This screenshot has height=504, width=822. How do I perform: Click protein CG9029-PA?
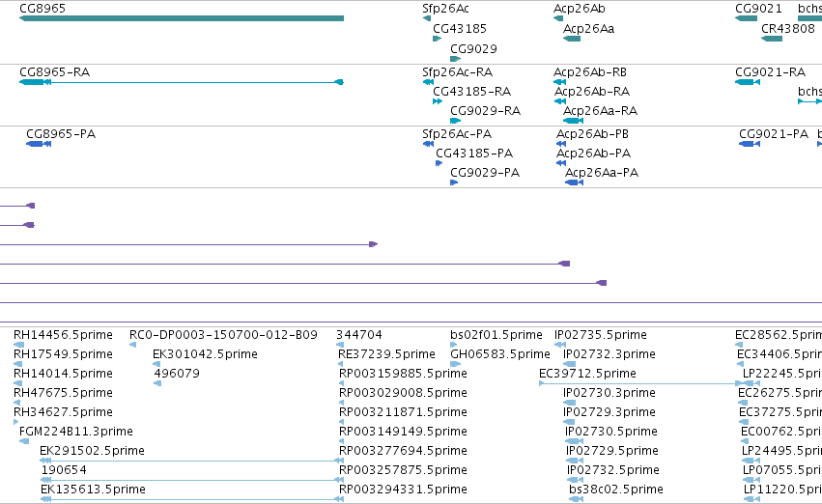pos(455,182)
